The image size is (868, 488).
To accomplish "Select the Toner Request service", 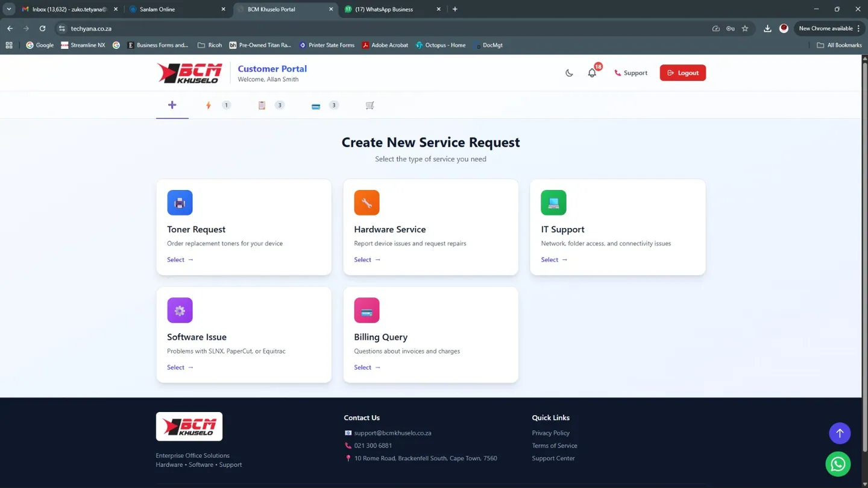I will click(180, 260).
